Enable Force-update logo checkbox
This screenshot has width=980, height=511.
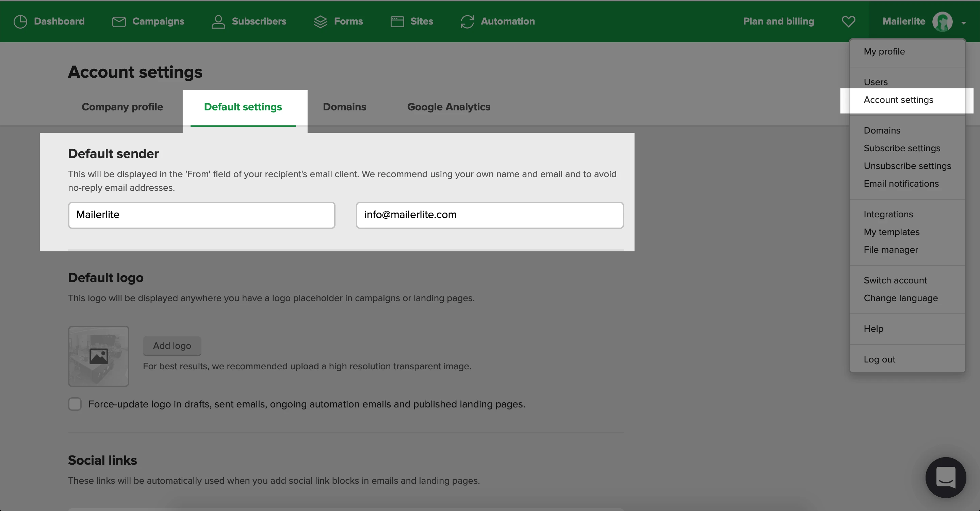coord(75,404)
